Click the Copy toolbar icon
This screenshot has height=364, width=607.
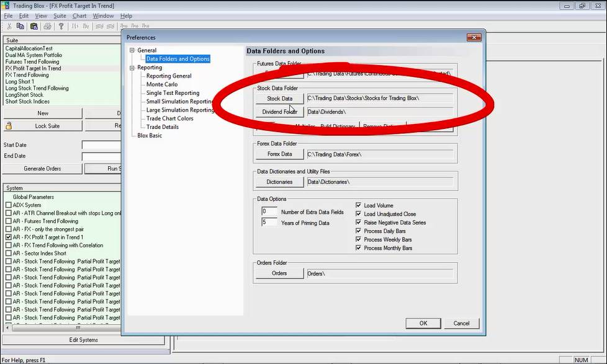click(x=20, y=26)
